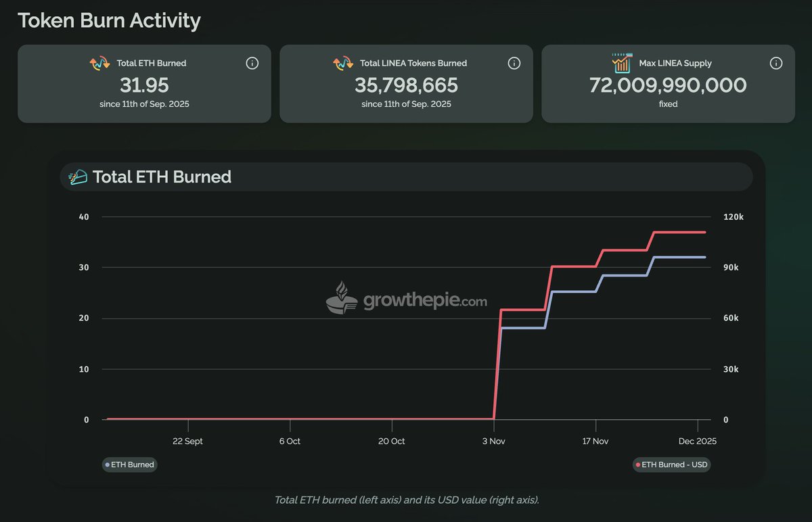Click the Total ETH Burned chart header
The width and height of the screenshot is (812, 522).
[162, 177]
